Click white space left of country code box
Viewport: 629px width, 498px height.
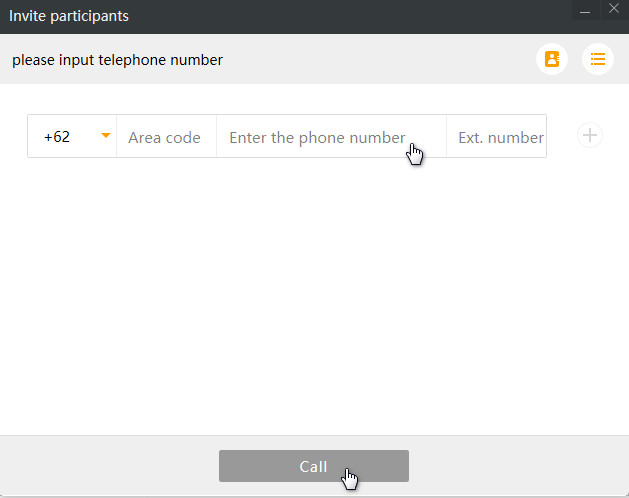(x=13, y=137)
